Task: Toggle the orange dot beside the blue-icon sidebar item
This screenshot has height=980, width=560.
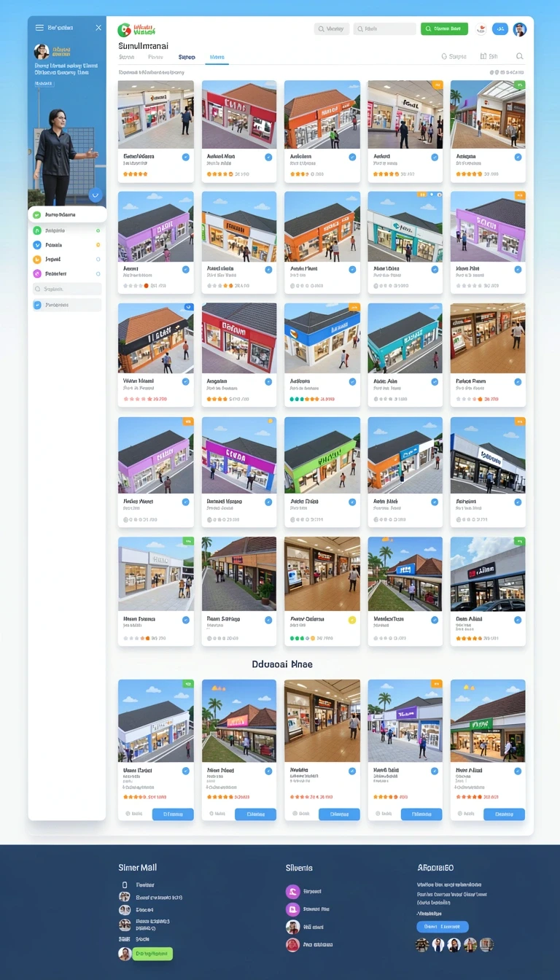Action: (98, 245)
